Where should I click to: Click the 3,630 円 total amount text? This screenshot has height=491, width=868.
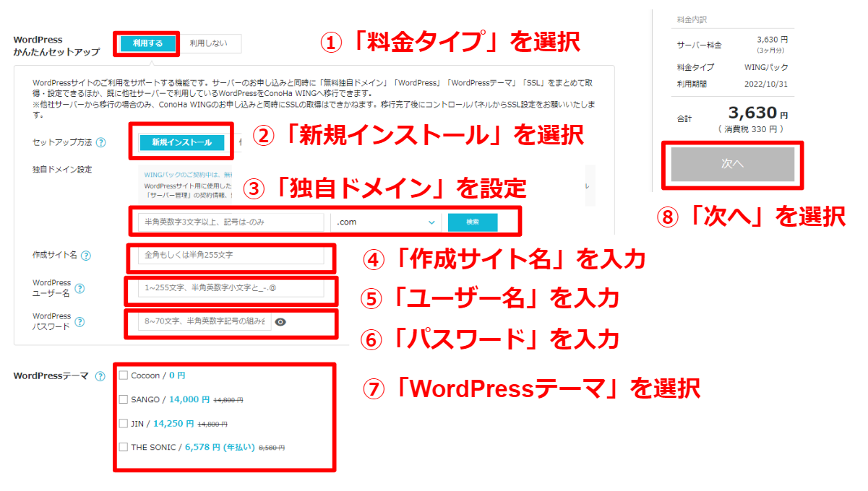pos(758,113)
